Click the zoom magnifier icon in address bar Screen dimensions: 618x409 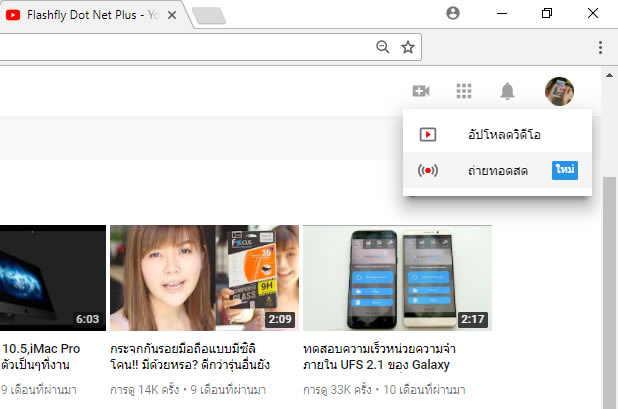click(382, 46)
